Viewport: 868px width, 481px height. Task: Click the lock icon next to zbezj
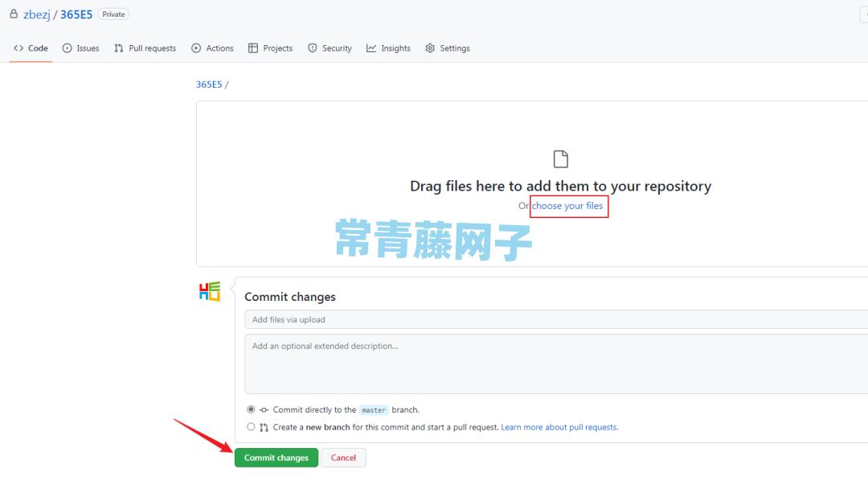pyautogui.click(x=14, y=14)
